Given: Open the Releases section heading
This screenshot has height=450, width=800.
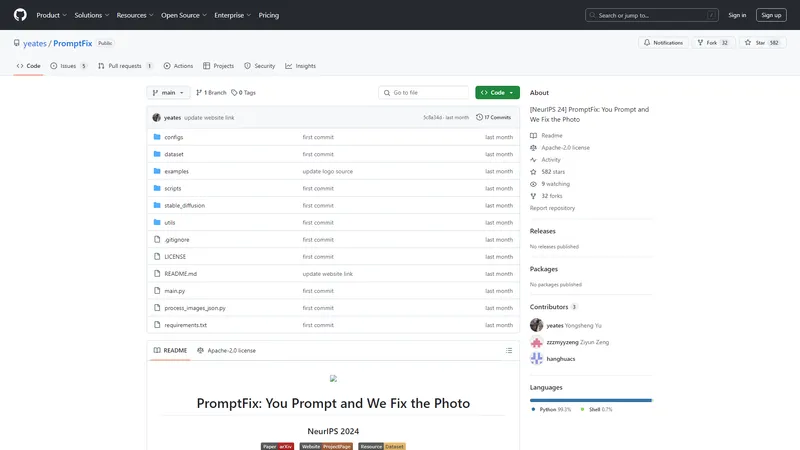Looking at the screenshot, I should pos(542,231).
